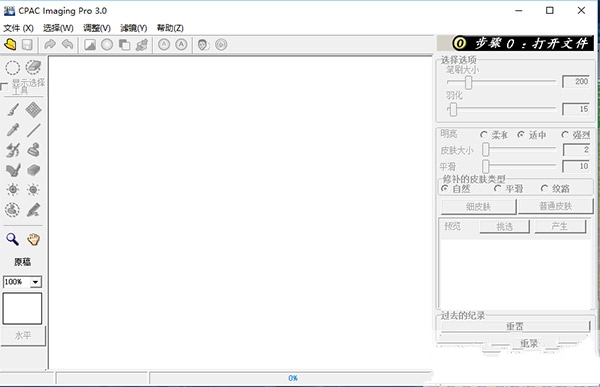Click the 细皮肤 button
Screen dimensions: 600x387
pos(478,207)
